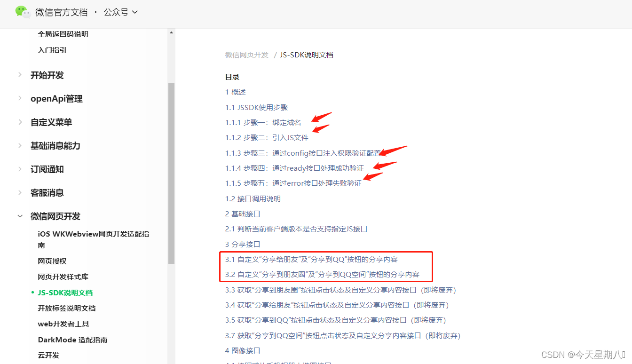Go to 2 基础接口 section
Screen dimensions: 632x364
(x=243, y=214)
